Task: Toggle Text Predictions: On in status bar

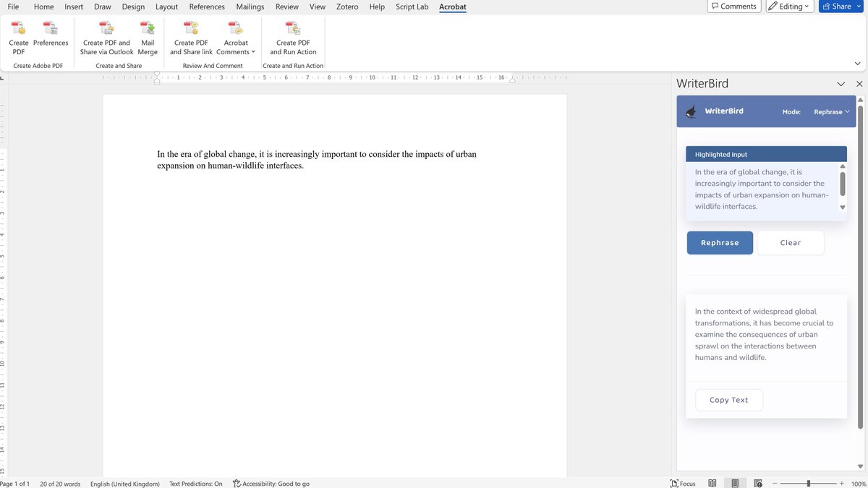Action: point(196,484)
